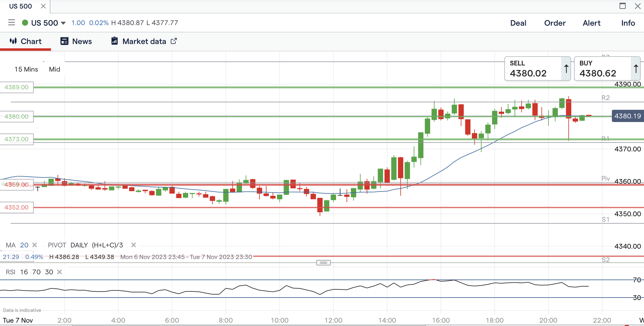Click the Piv pivot label
This screenshot has height=326, width=644.
606,179
